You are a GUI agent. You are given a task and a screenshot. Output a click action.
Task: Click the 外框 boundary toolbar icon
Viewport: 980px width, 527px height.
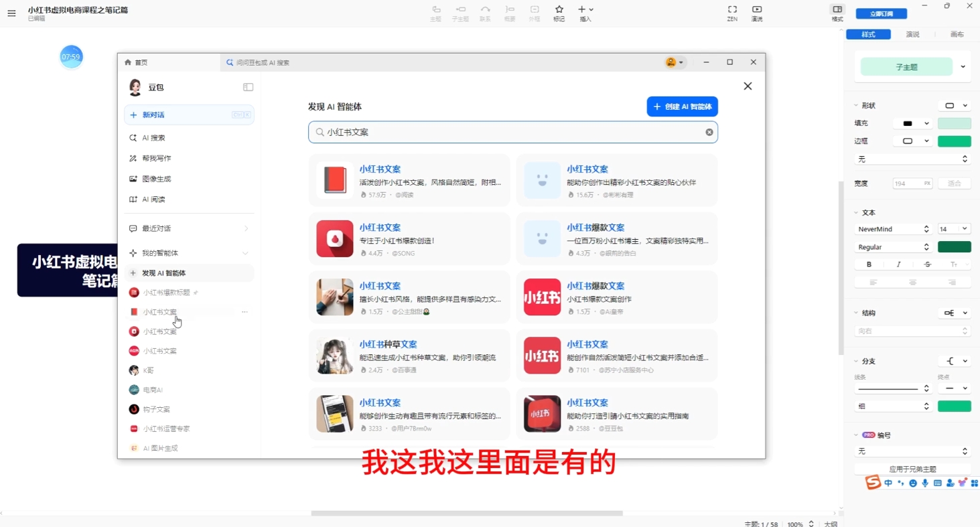(534, 13)
